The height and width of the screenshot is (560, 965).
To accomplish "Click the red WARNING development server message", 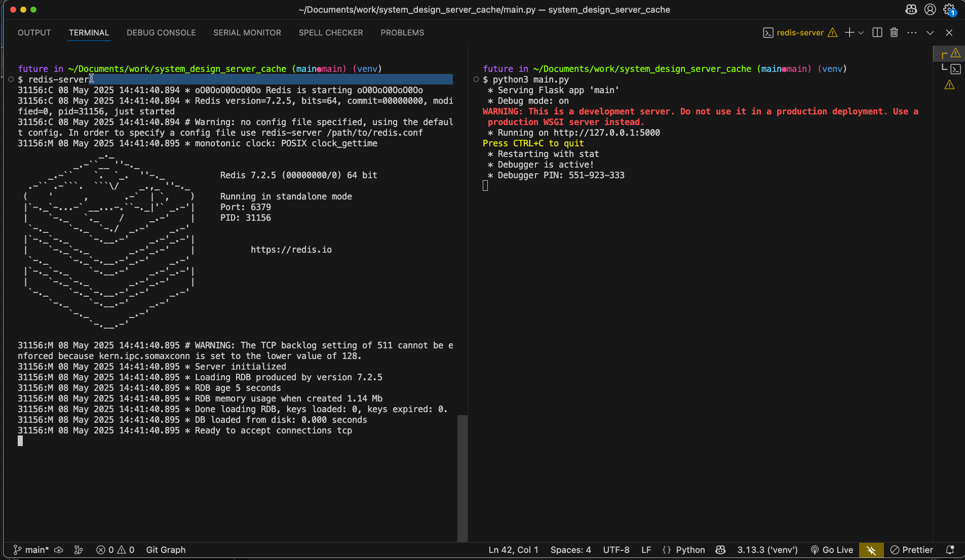I will [x=701, y=116].
